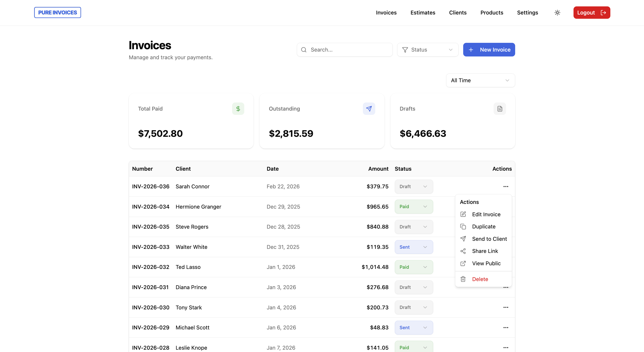Select View Public in the Actions menu
Viewport: 644px width, 352px height.
pos(486,263)
